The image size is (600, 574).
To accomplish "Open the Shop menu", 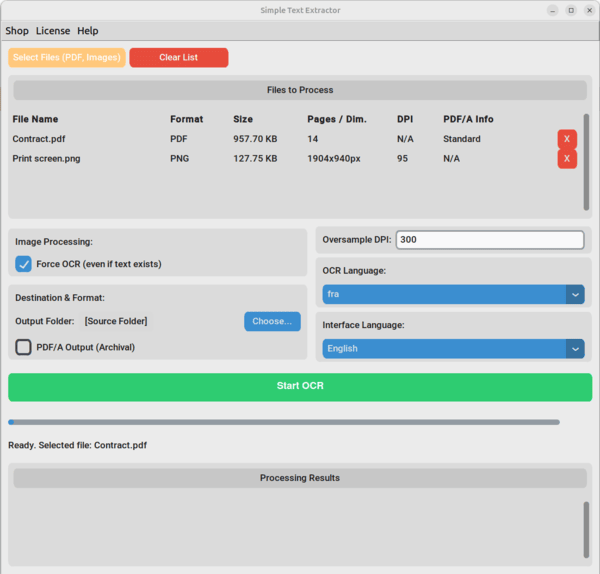I will point(17,31).
